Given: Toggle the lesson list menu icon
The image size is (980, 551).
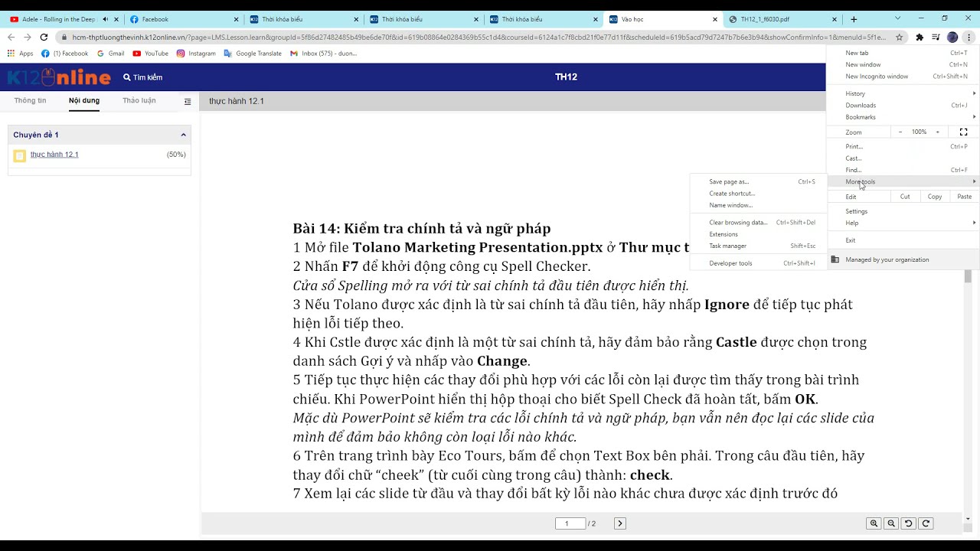Looking at the screenshot, I should pyautogui.click(x=188, y=101).
